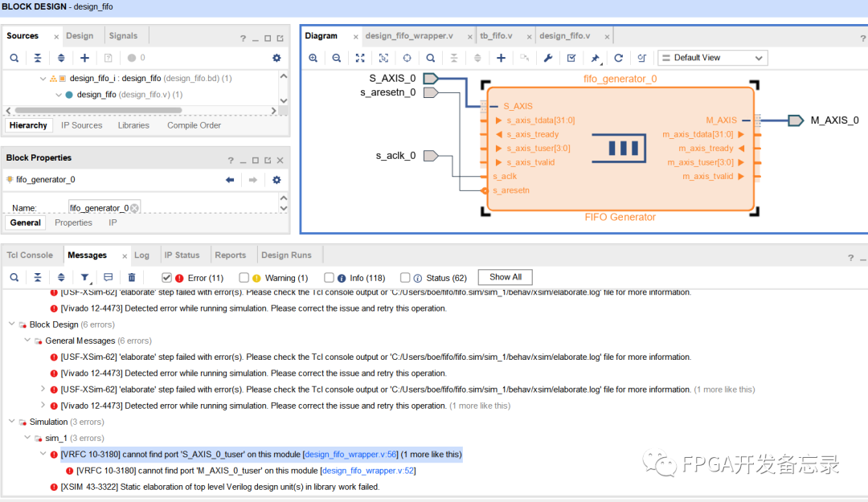Collapse design_fifo_i tree node
Viewport: 868px width, 502px height.
[43, 79]
